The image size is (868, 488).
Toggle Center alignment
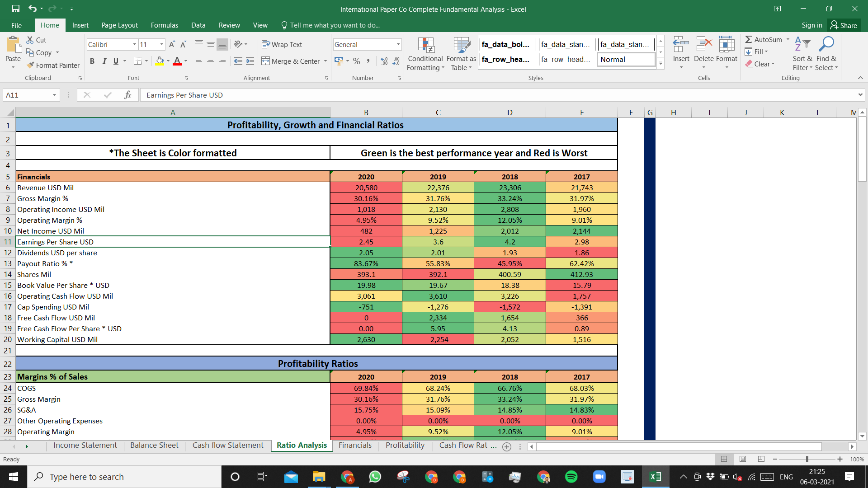click(x=210, y=61)
